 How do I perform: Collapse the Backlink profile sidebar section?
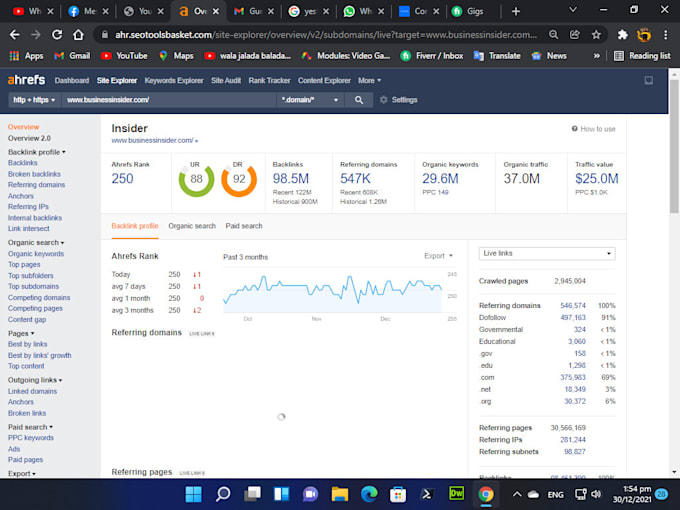(x=36, y=152)
